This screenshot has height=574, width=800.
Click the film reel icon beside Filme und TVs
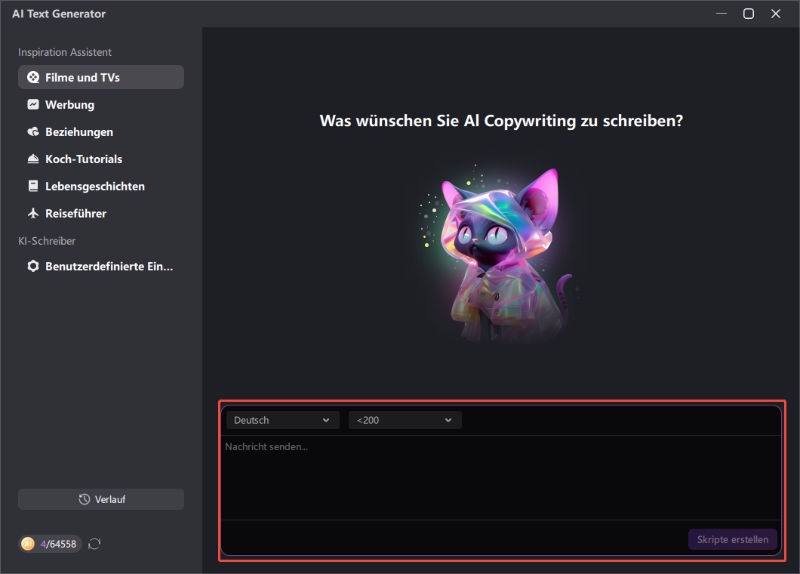[33, 77]
